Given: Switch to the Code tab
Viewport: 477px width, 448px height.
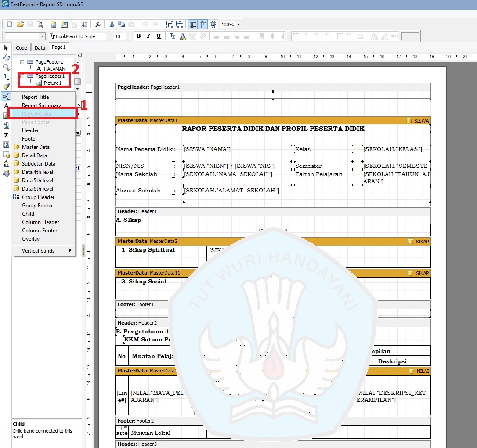Looking at the screenshot, I should 21,48.
